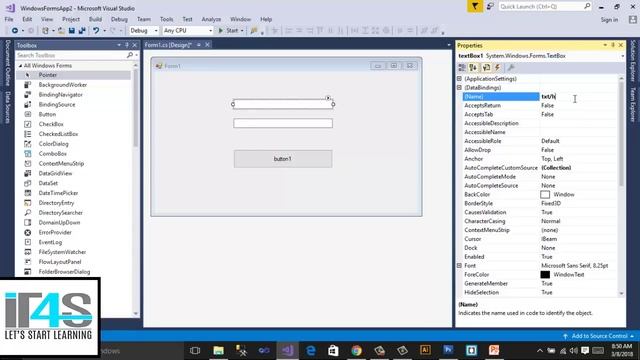Open the Tools menu
640x360 pixels.
pos(166,19)
